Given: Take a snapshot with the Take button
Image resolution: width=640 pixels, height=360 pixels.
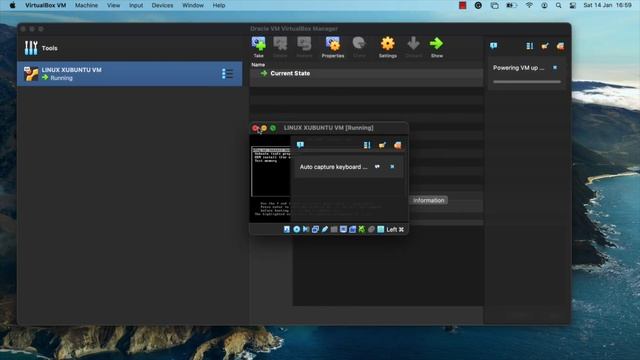Looking at the screenshot, I should pyautogui.click(x=258, y=47).
